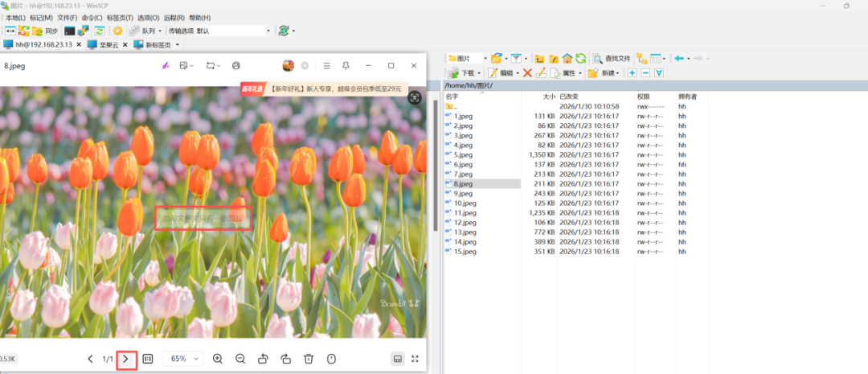Click the WinSCP compare directories icon
This screenshot has height=374, width=868.
coord(10,31)
